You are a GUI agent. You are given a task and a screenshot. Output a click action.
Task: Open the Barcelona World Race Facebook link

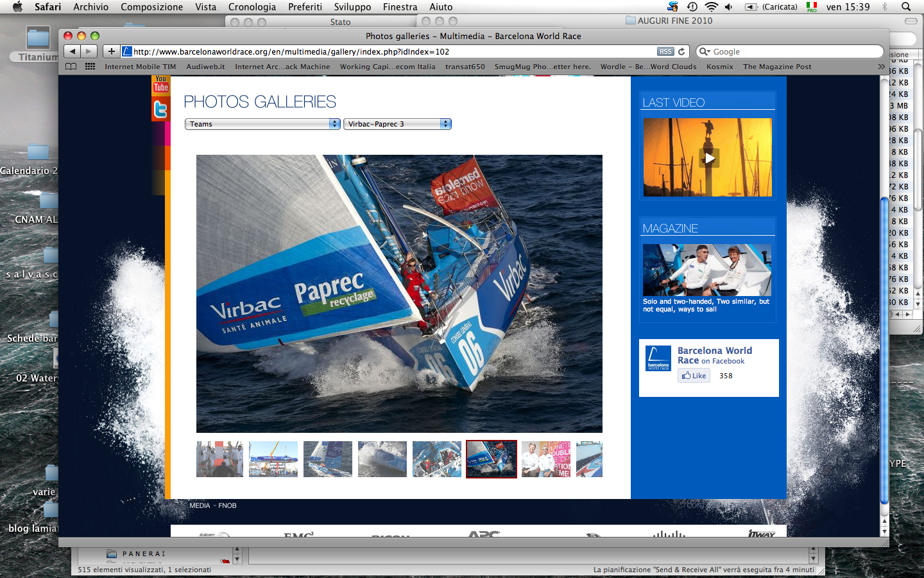tap(715, 355)
